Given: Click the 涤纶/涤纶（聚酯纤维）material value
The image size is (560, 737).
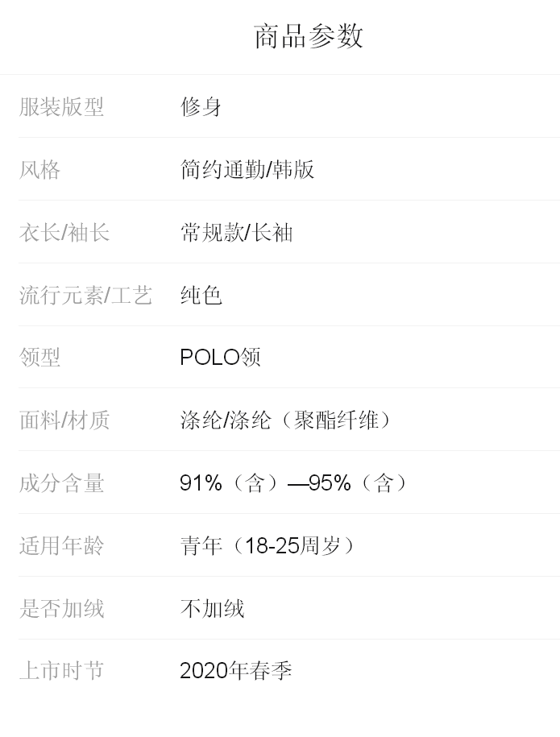Looking at the screenshot, I should click(286, 420).
